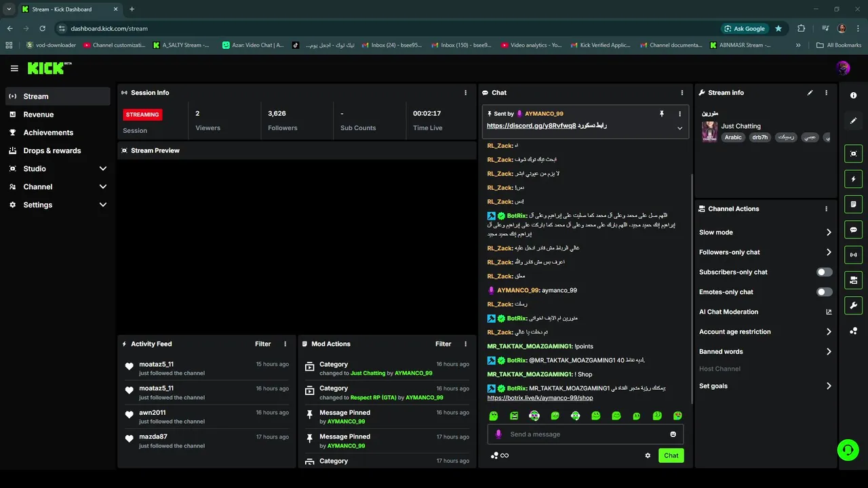Click Ask Google button in address bar
The width and height of the screenshot is (868, 488).
pos(745,28)
